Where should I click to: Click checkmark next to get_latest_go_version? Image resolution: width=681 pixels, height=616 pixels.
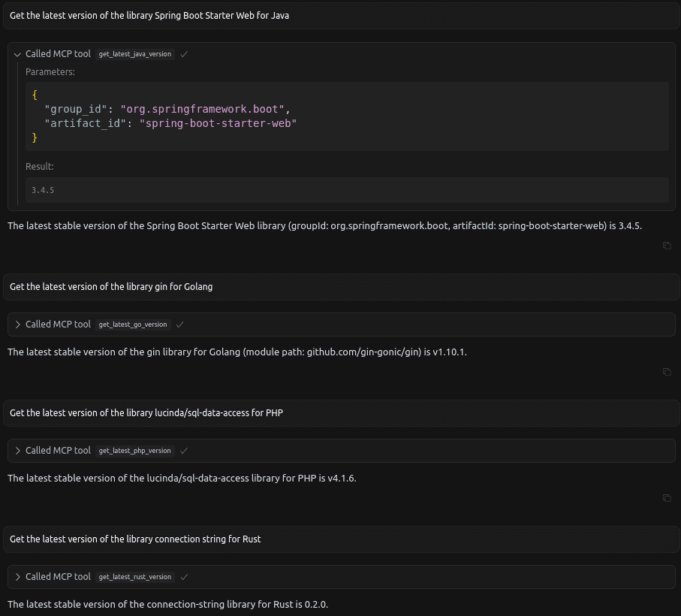coord(179,325)
